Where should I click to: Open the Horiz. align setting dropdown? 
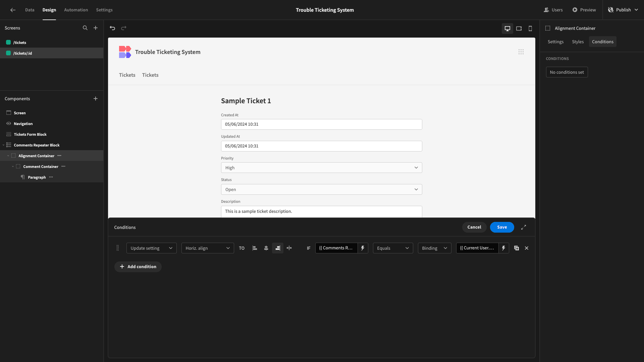(x=208, y=248)
